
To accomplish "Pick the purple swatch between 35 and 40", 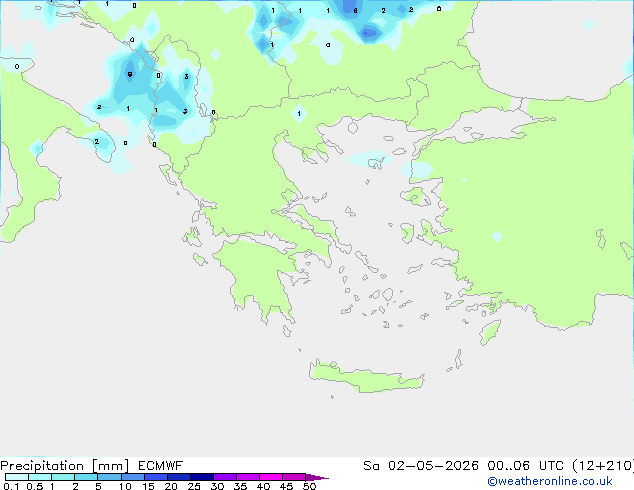I will (x=247, y=477).
